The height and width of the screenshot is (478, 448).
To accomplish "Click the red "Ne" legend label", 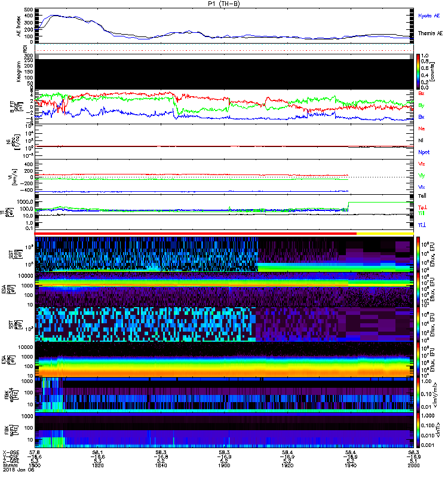I will pyautogui.click(x=422, y=128).
